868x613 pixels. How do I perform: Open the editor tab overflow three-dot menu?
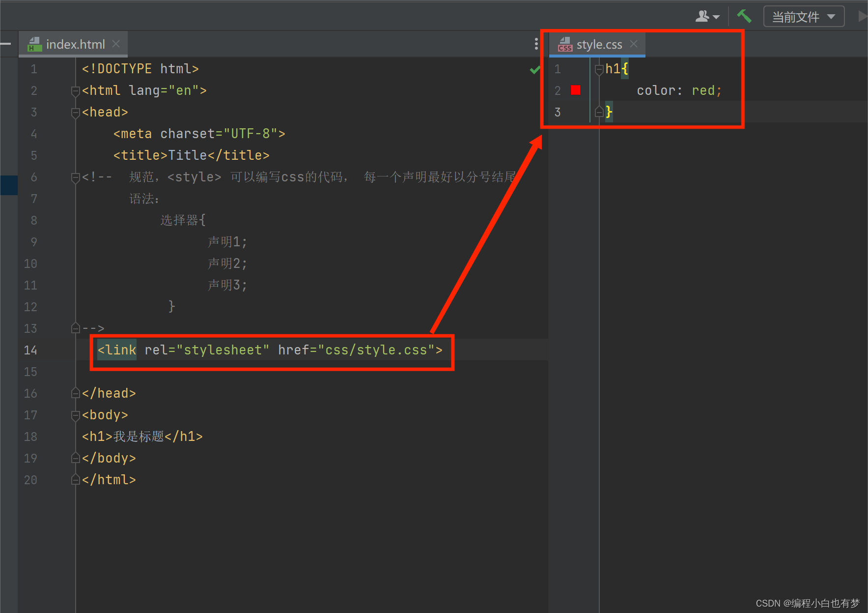(x=536, y=44)
